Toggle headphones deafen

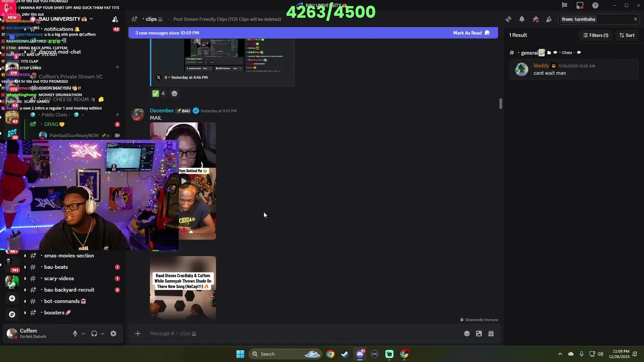(94, 333)
